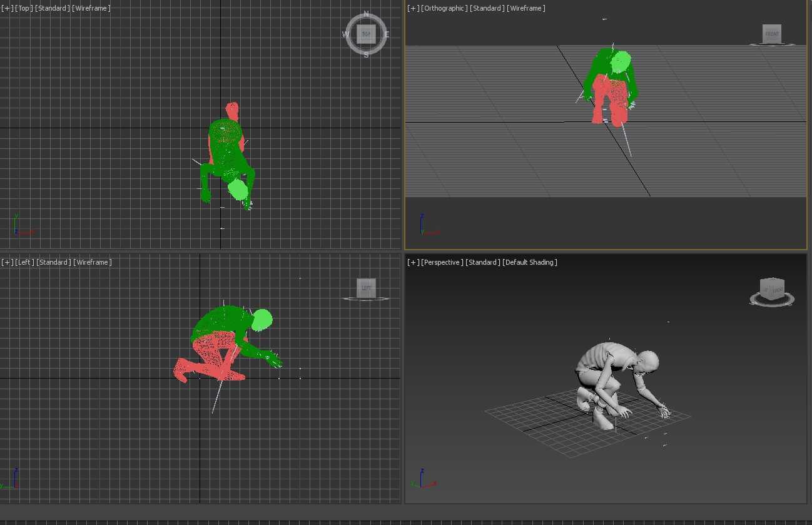Screen dimensions: 812x525
Task: Click the LEFT ViewCube in Left viewport
Action: [366, 288]
